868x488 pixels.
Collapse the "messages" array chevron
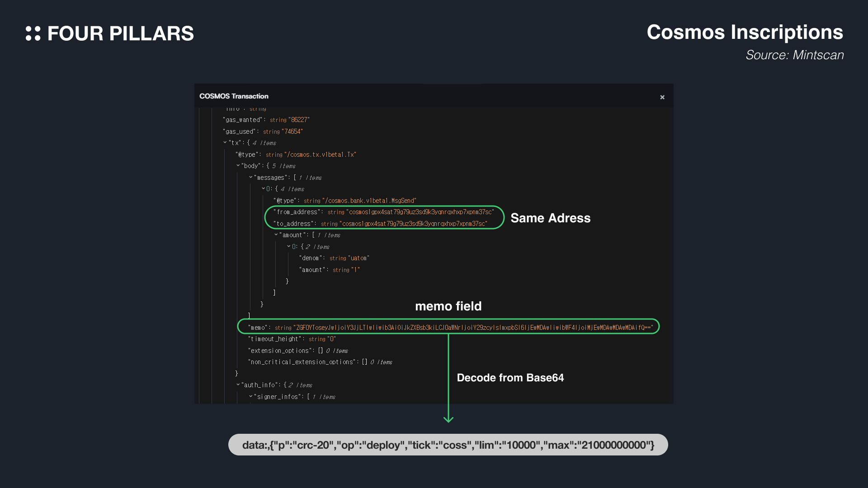click(250, 177)
